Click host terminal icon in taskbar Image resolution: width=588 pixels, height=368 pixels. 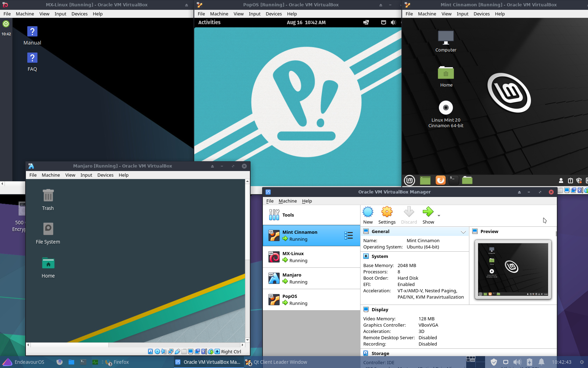pyautogui.click(x=83, y=362)
